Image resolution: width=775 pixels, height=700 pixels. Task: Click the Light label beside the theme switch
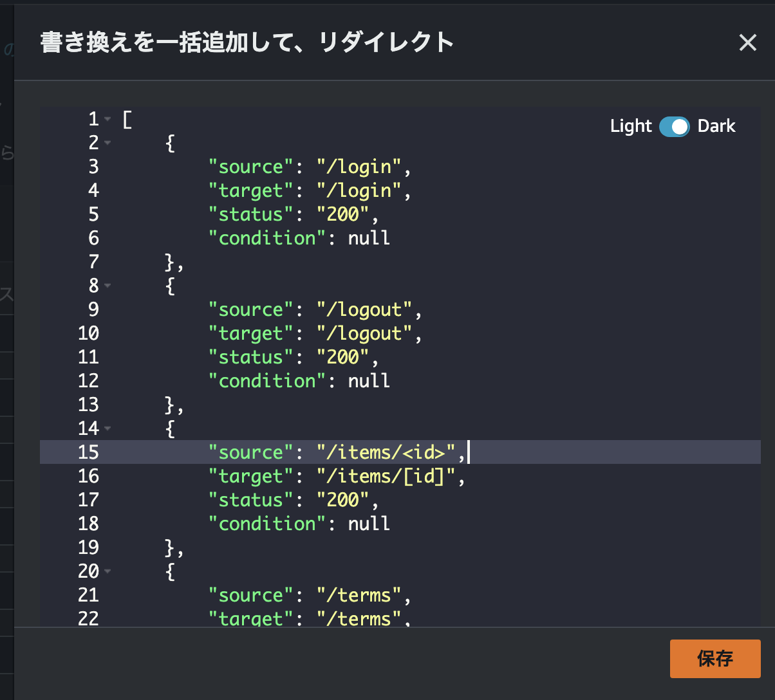[630, 127]
